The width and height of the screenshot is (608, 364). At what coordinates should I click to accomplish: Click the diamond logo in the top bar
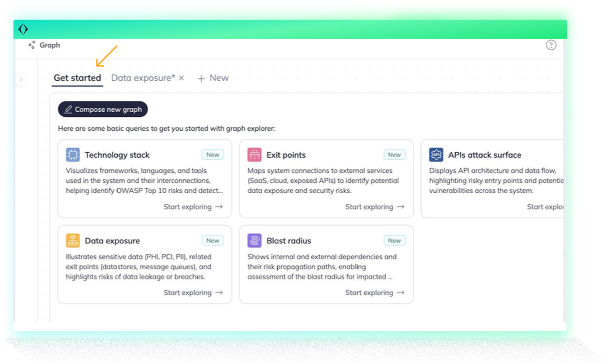click(23, 29)
